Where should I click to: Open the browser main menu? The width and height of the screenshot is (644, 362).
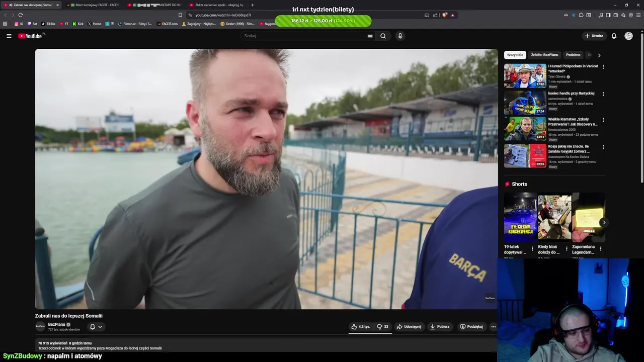(638, 15)
